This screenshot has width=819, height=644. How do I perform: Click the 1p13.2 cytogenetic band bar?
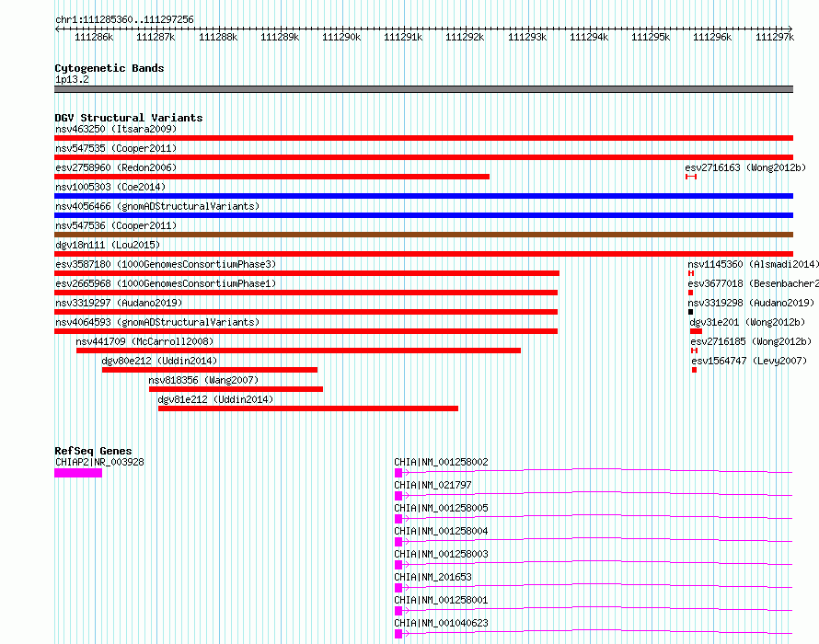(423, 89)
